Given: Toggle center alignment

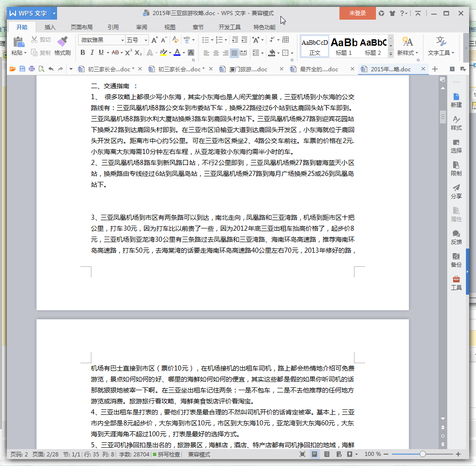Looking at the screenshot, I should [x=216, y=53].
